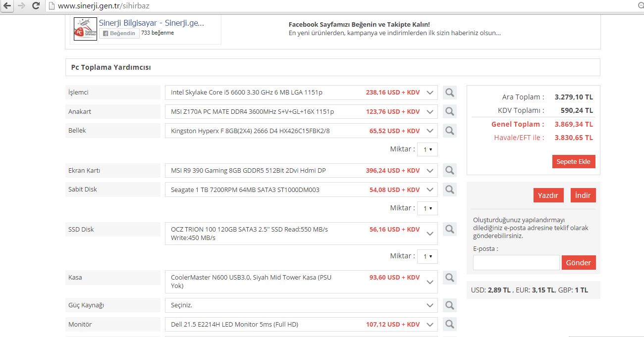Reload the page with the refresh icon

point(36,6)
